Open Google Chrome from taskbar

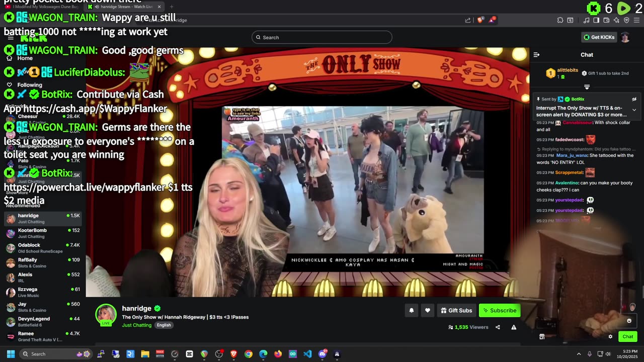(249, 354)
